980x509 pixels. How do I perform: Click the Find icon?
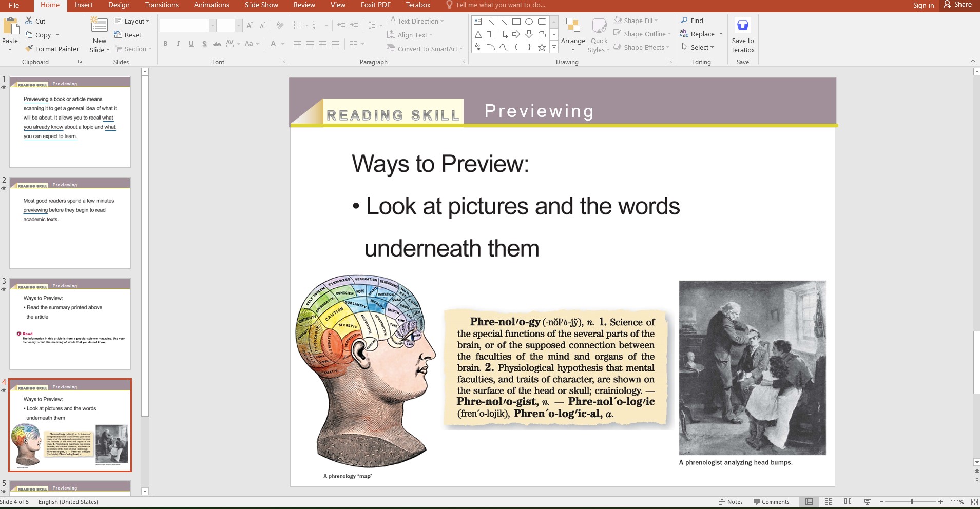click(694, 21)
